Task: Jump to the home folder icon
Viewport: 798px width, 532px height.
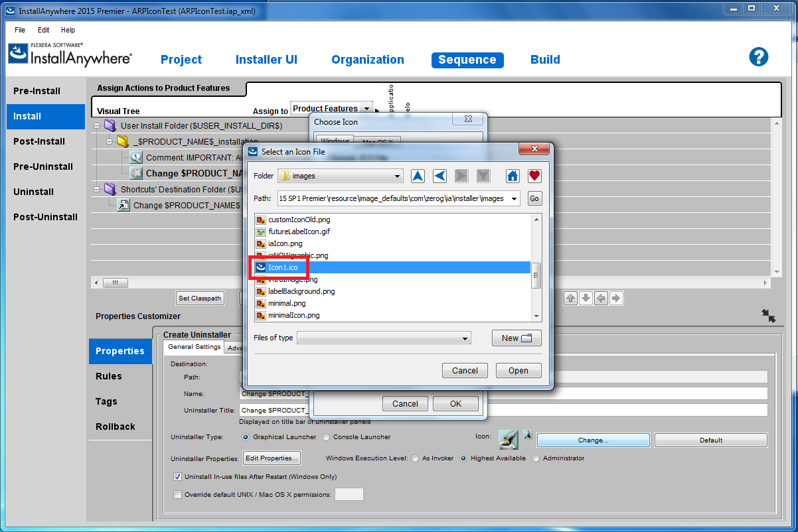Action: point(513,176)
